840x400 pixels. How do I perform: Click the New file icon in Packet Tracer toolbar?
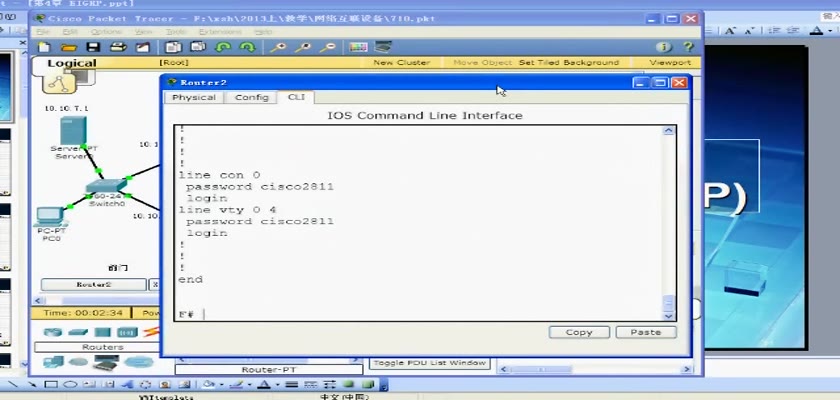click(x=43, y=47)
